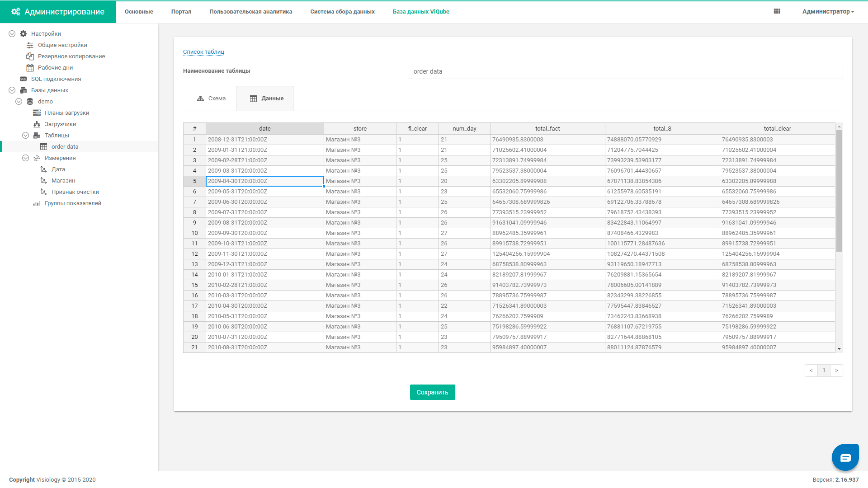Click the Administration gears icon
Viewport: 868px width, 488px height.
click(16, 12)
